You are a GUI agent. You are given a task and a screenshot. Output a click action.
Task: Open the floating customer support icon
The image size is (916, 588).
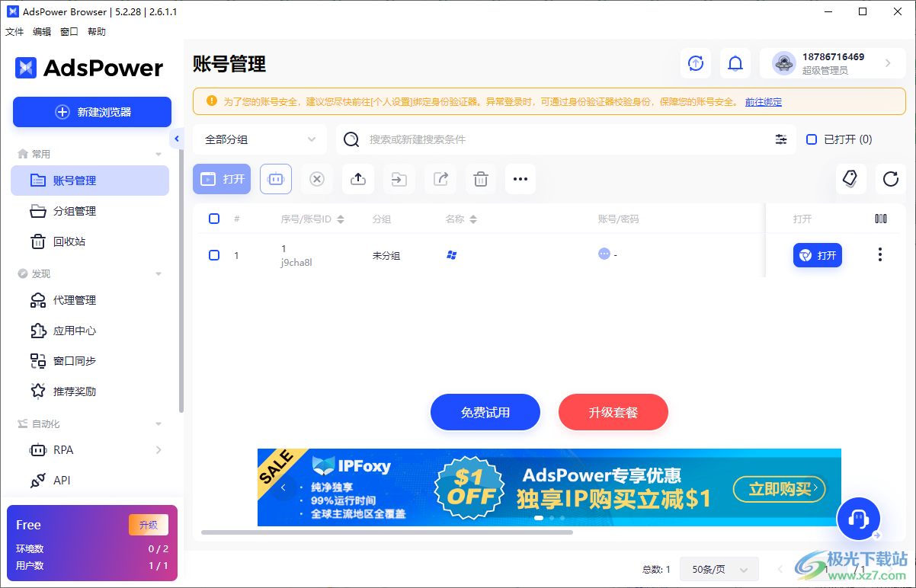pyautogui.click(x=858, y=518)
